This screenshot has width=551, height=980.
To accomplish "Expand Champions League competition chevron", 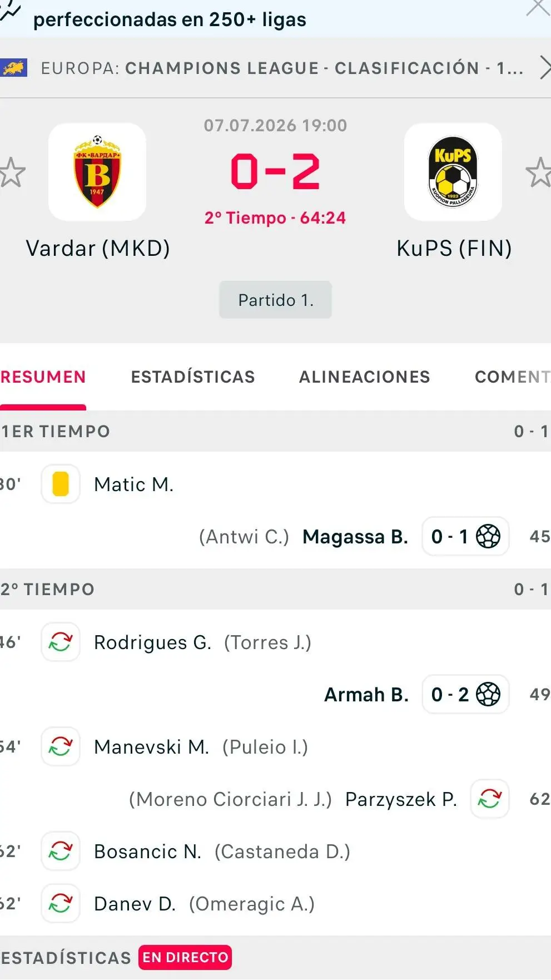I will 544,68.
